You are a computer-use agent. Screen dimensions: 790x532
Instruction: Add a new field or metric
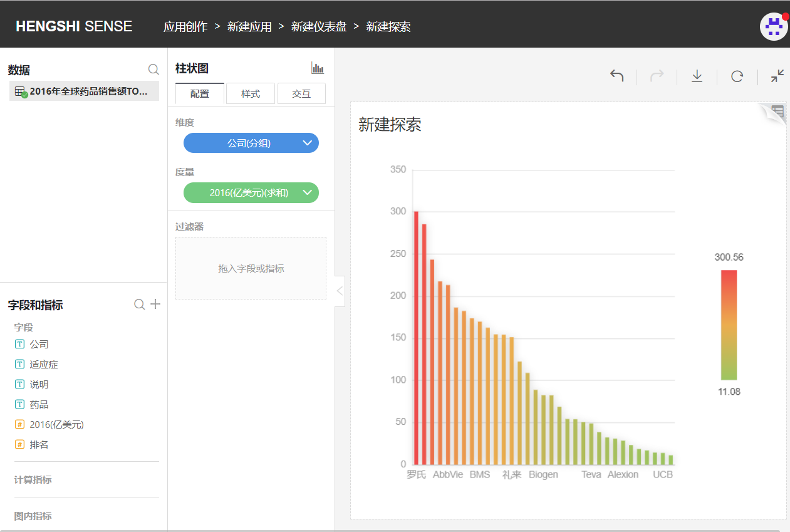[x=155, y=305]
